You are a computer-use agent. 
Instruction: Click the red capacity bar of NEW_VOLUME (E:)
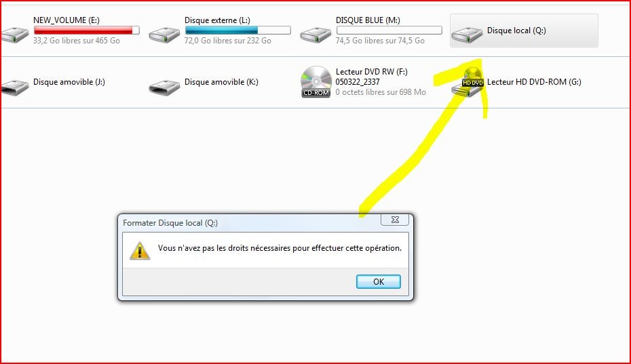point(87,31)
